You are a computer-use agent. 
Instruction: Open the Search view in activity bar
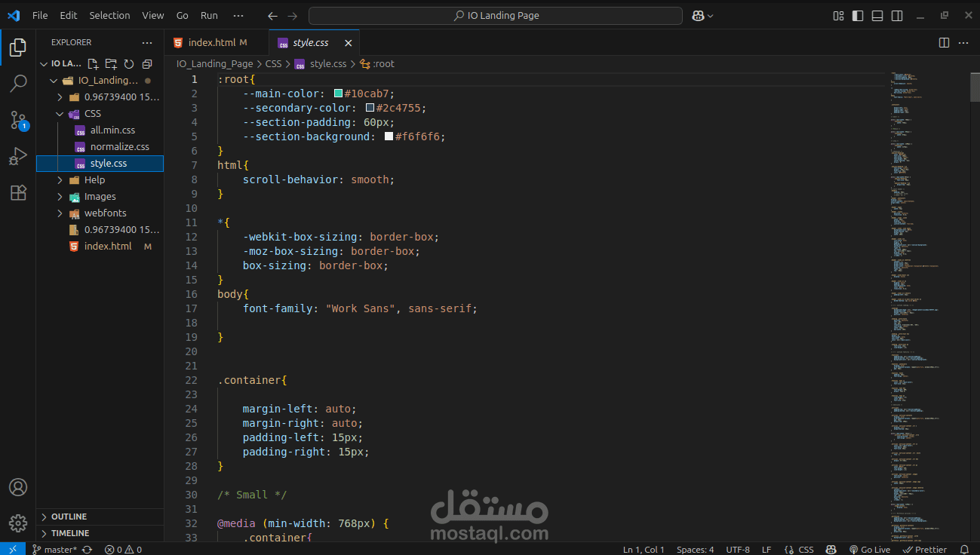pos(18,84)
